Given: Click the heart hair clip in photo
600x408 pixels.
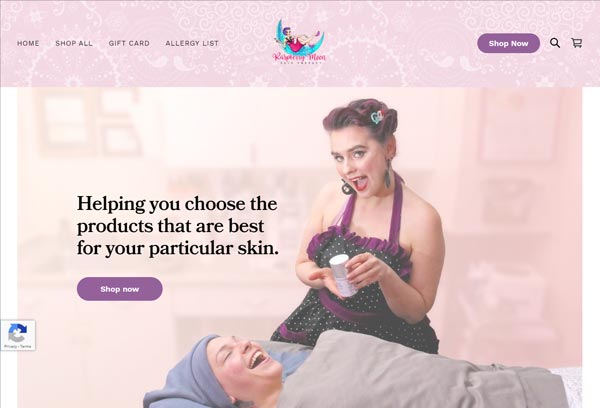Looking at the screenshot, I should coord(377,117).
